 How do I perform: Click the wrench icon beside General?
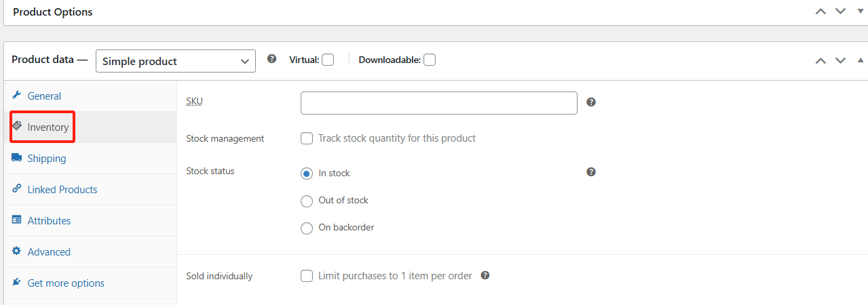[16, 96]
